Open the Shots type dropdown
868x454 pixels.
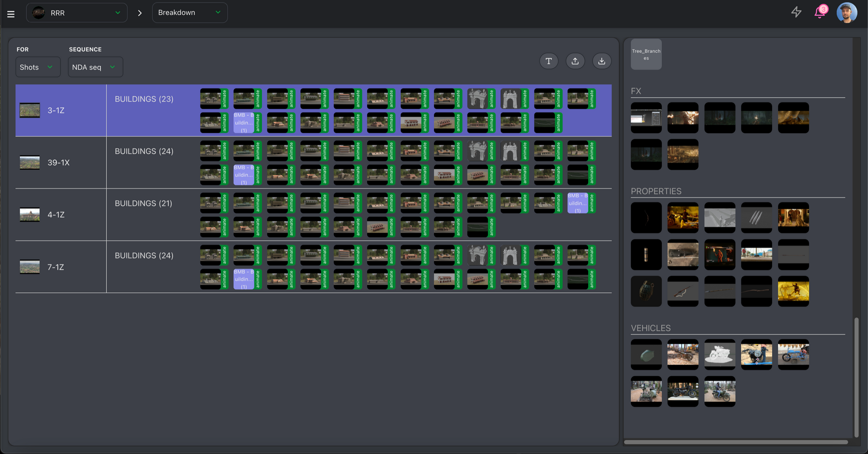37,67
